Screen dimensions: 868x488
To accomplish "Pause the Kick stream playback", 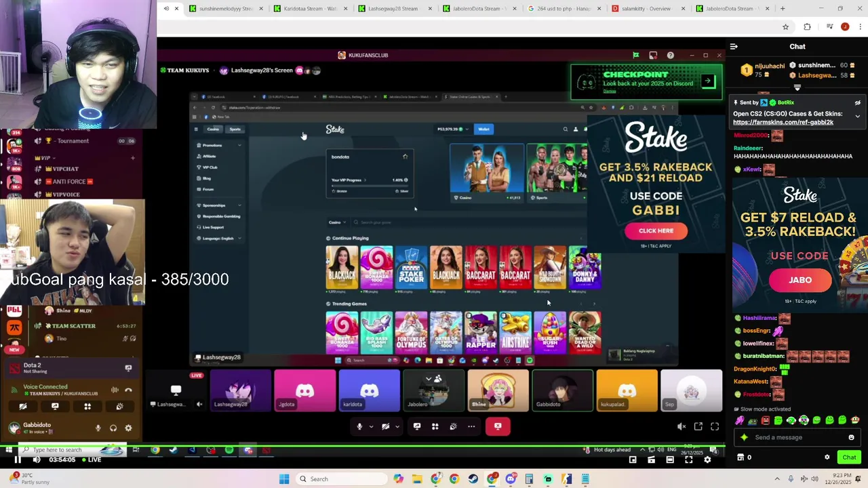I will pos(18,460).
